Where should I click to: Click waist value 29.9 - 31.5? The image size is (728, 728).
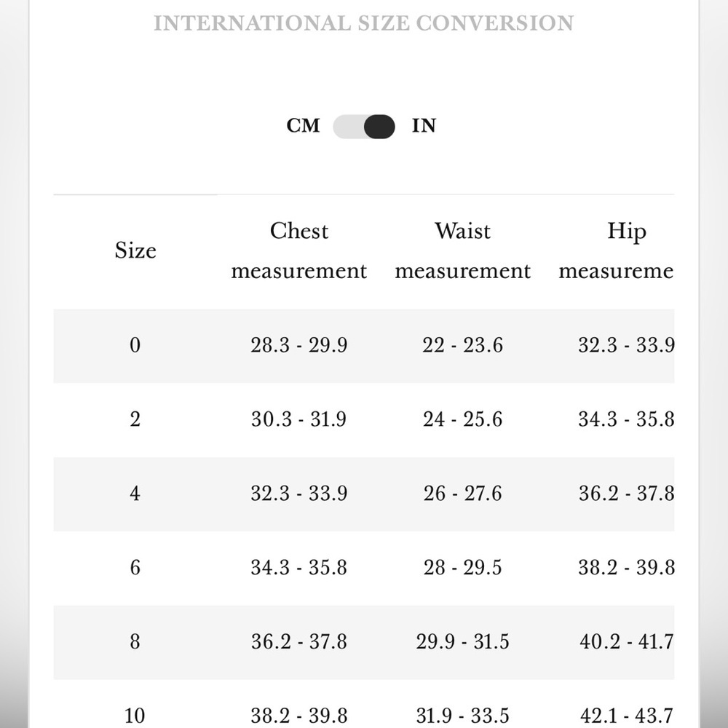pos(462,641)
